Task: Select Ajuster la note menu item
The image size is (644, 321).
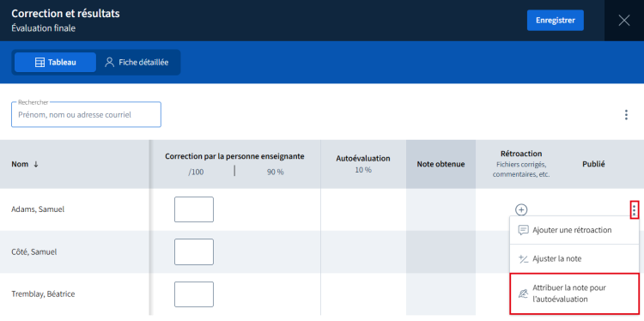Action: pos(574,258)
